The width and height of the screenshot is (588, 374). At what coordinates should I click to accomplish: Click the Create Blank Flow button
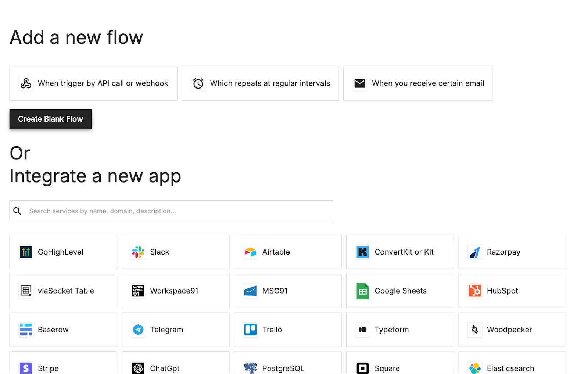(x=50, y=119)
